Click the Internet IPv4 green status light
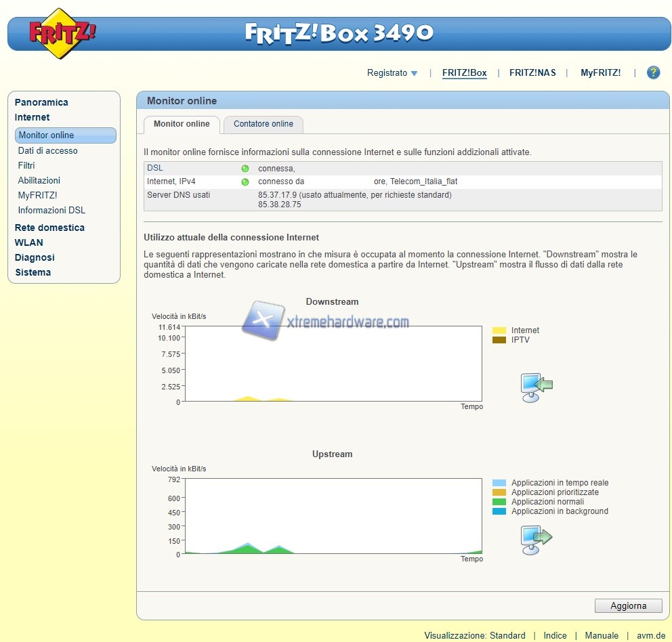672x642 pixels. (245, 181)
